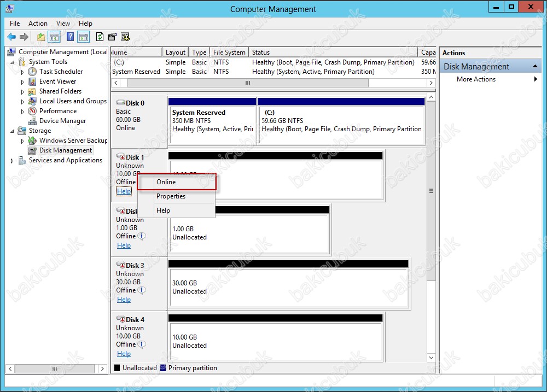Click the Event Viewer icon in tree
This screenshot has width=547, height=392.
click(x=32, y=81)
